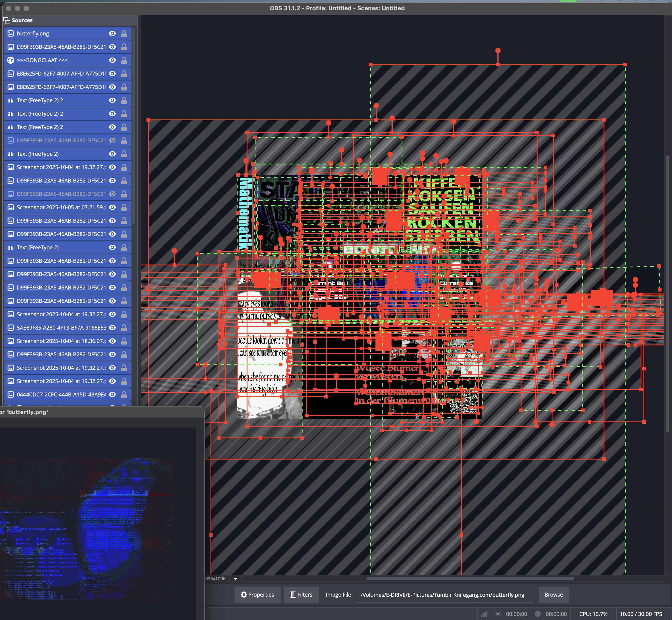
Task: Click the lock icon for butterfly.png
Action: pyautogui.click(x=124, y=34)
